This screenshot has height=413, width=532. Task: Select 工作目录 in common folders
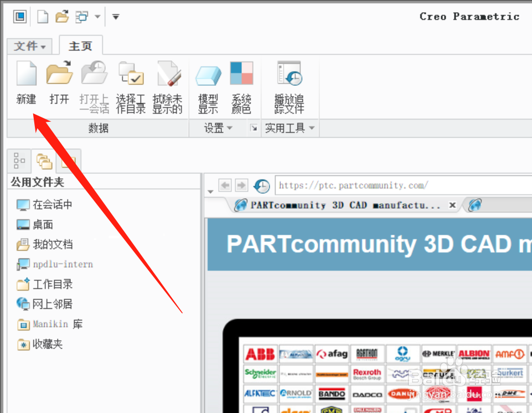(x=44, y=284)
